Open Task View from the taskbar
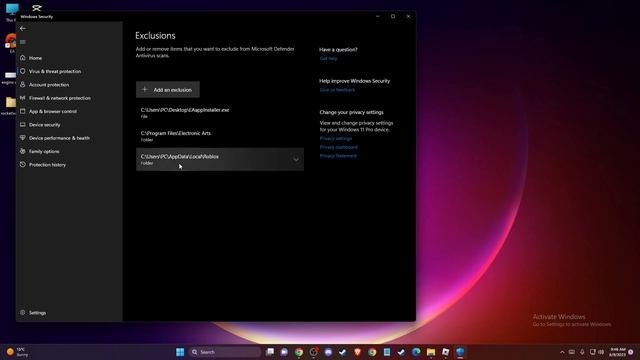Image resolution: width=640 pixels, height=360 pixels. click(x=270, y=352)
